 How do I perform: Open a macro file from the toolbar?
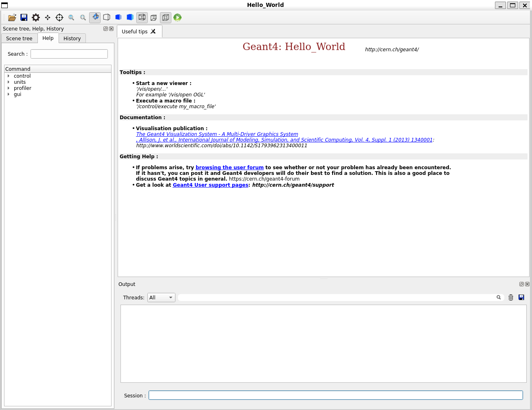click(x=12, y=17)
